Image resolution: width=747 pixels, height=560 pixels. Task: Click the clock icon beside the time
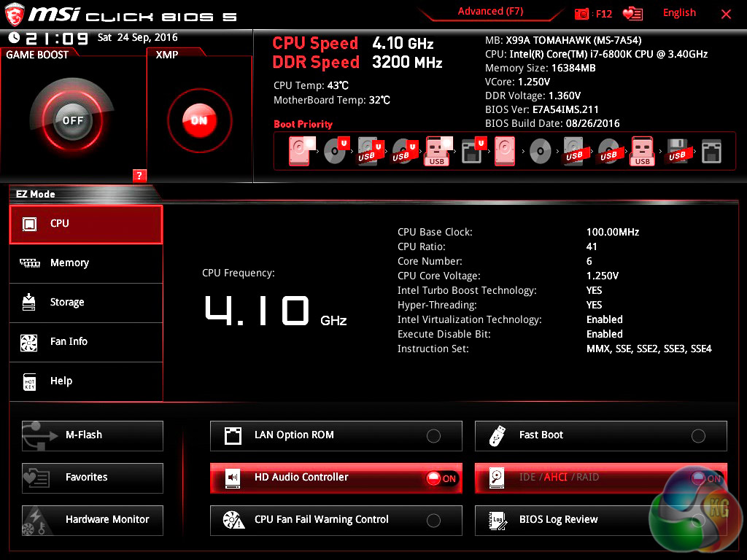[15, 38]
